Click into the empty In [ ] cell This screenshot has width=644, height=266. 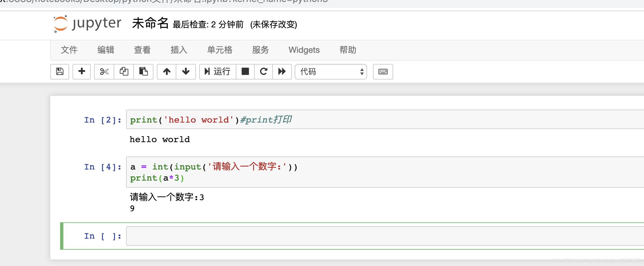tap(385, 236)
